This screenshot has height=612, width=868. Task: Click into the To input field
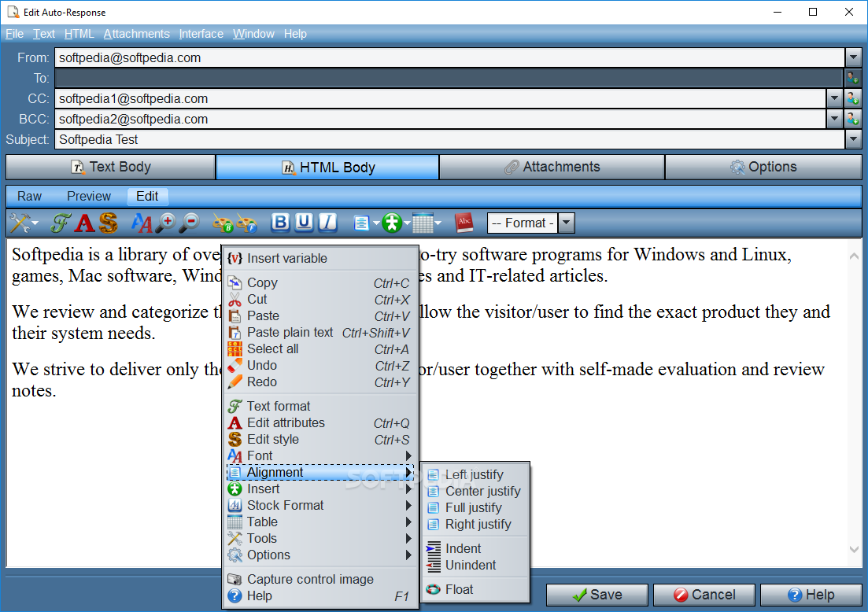(x=449, y=78)
